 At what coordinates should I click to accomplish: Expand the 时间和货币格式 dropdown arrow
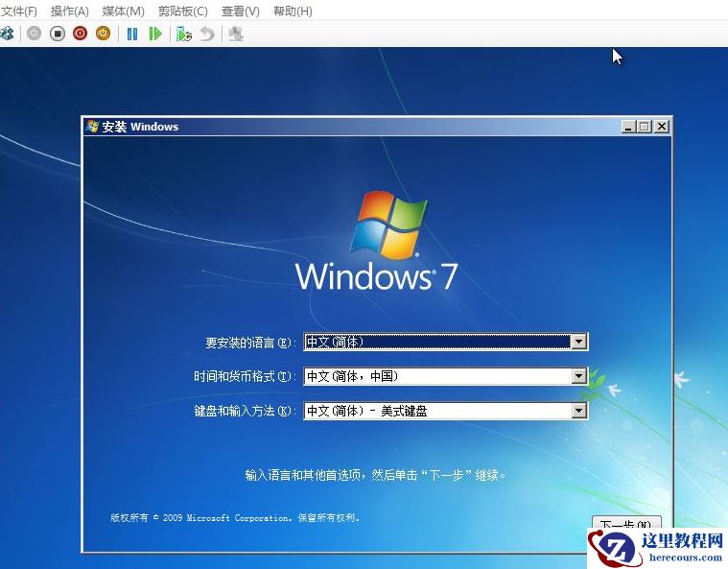(578, 376)
